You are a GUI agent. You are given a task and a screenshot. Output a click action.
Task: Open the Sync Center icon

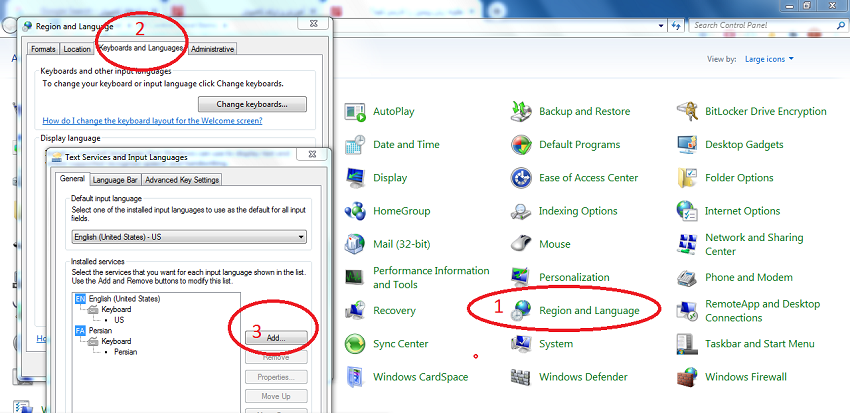click(356, 344)
